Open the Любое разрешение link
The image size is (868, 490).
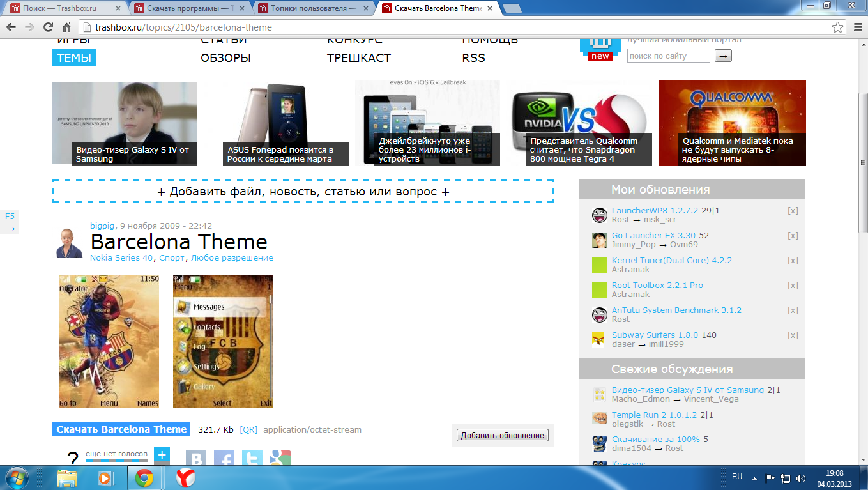tap(232, 258)
